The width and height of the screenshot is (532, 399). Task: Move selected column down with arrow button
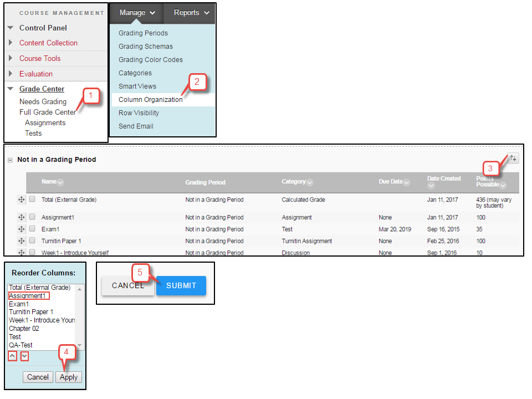pos(24,356)
